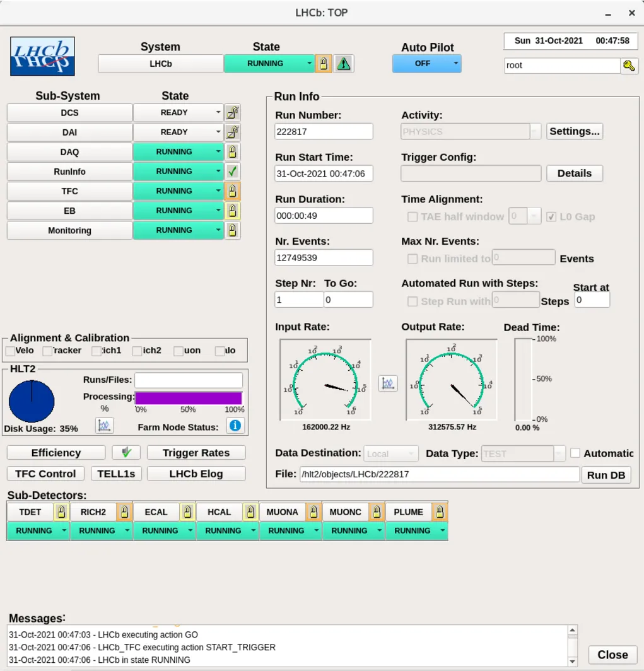Click lock icon in TFC row
Screen dimensions: 644x671
click(x=232, y=191)
